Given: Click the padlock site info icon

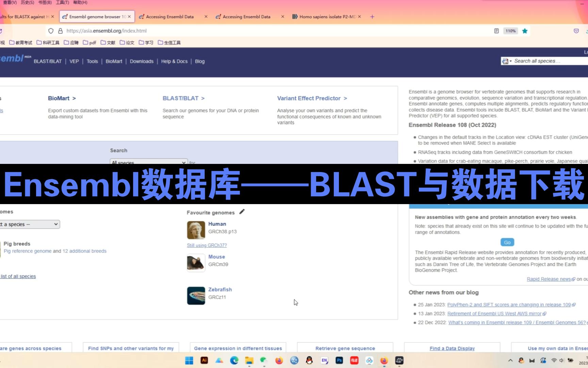Looking at the screenshot, I should point(60,31).
